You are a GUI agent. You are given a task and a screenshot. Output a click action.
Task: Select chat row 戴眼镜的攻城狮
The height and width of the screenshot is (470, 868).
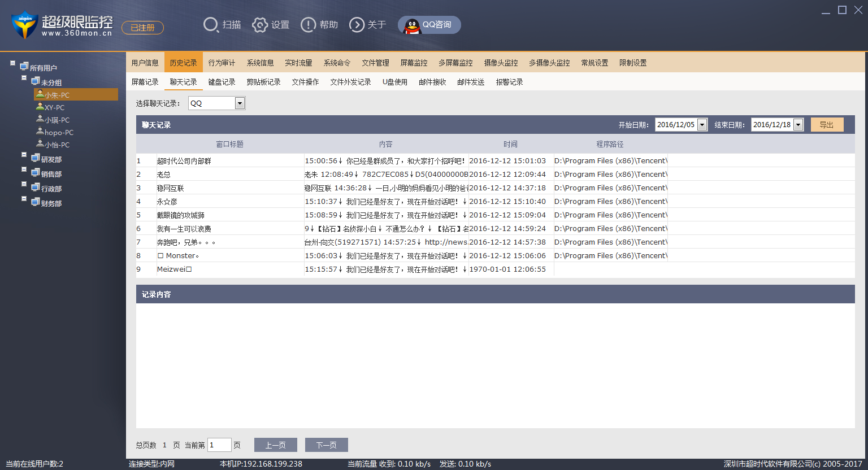pos(496,215)
